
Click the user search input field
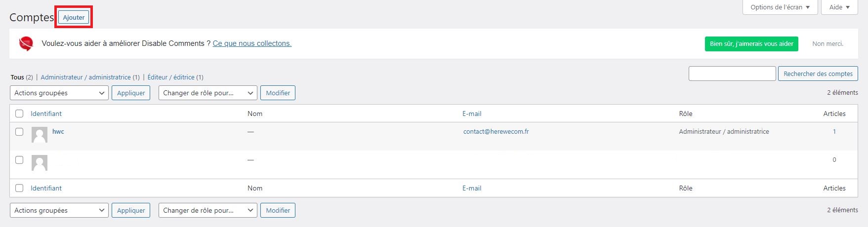732,74
